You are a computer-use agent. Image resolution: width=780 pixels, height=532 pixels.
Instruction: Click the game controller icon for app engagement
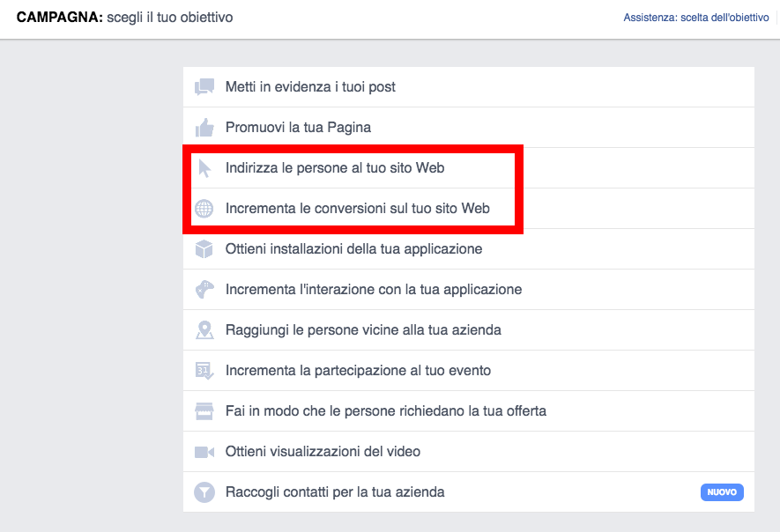(204, 290)
